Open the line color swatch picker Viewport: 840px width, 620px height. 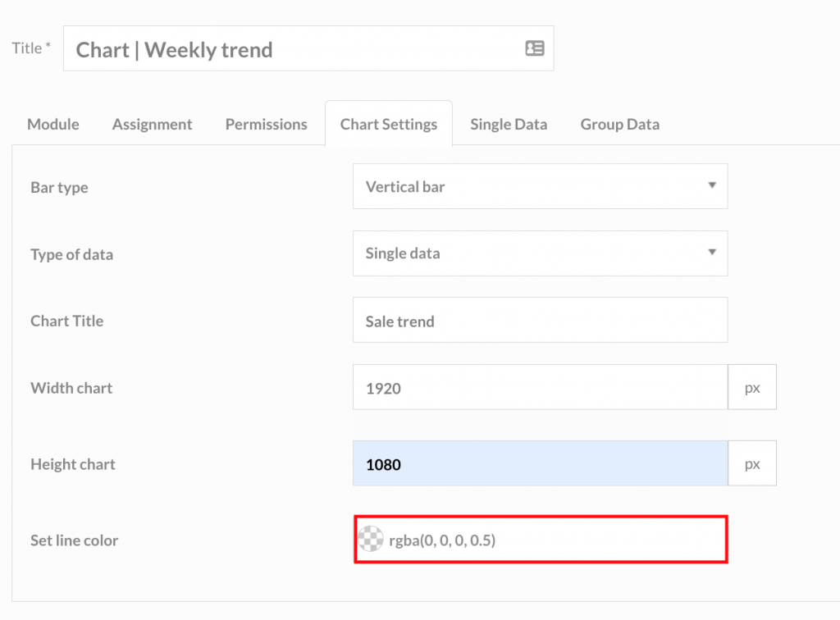(370, 539)
